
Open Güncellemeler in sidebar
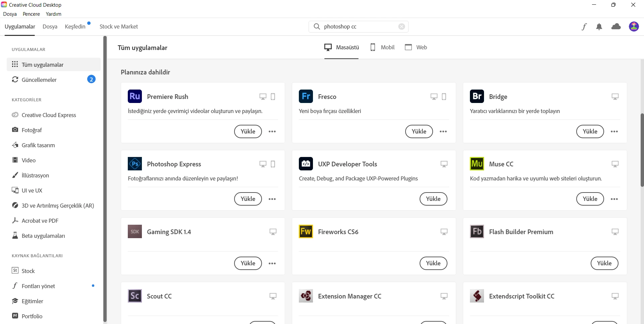point(54,79)
